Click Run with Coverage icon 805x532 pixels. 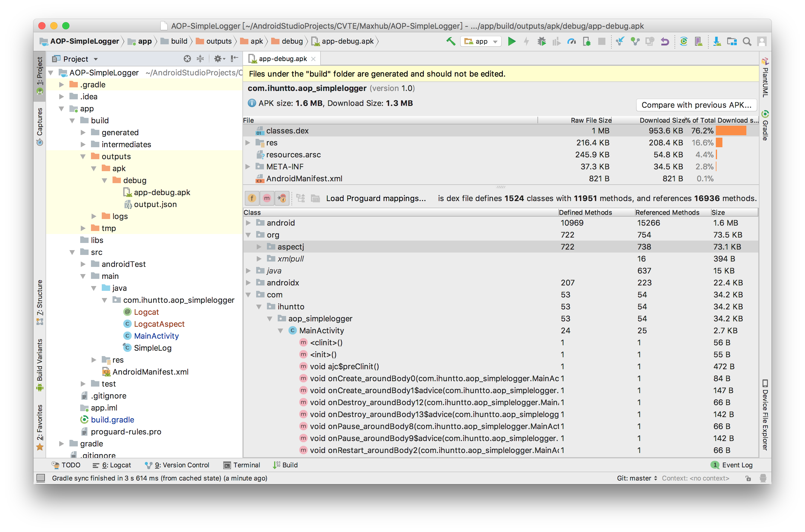[x=556, y=41]
